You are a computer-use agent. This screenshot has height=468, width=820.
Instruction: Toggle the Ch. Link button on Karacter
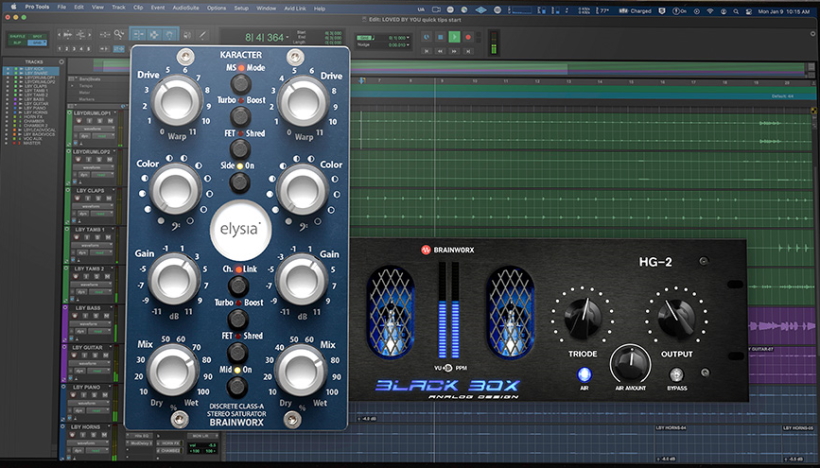pyautogui.click(x=238, y=286)
